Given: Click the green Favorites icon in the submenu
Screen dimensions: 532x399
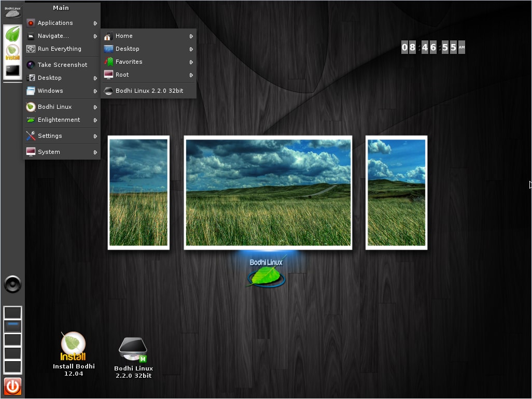Looking at the screenshot, I should [108, 62].
